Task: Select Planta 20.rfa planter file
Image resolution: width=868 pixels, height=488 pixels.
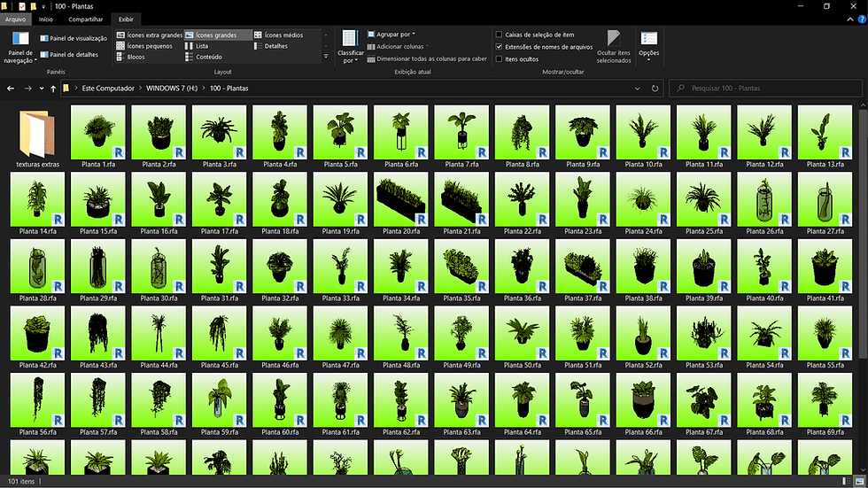Action: [x=400, y=204]
